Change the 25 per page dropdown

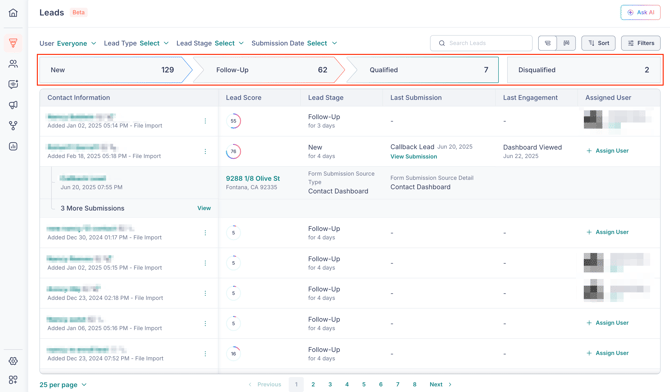[63, 385]
